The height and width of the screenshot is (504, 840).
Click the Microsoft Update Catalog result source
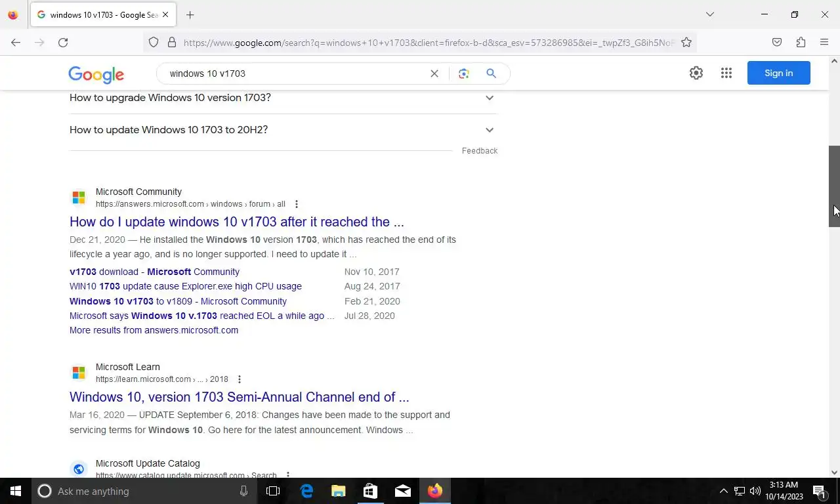click(148, 463)
